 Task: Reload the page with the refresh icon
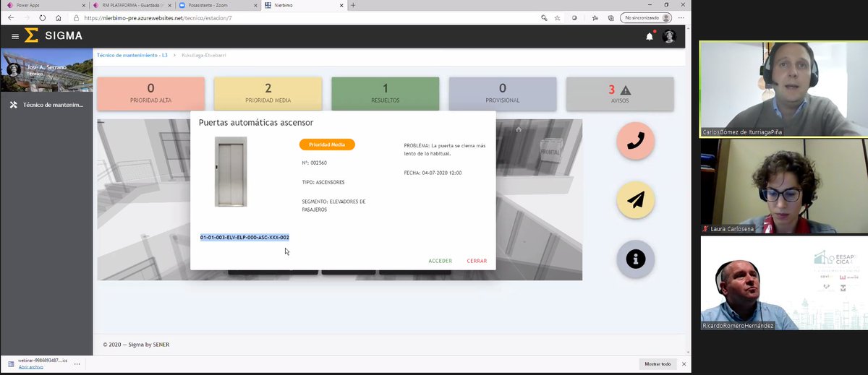pos(43,17)
